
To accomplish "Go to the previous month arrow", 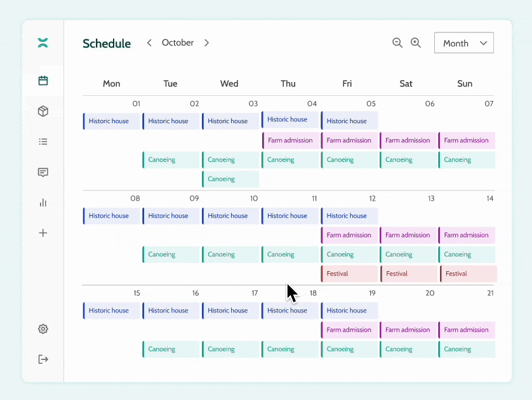I will (x=149, y=43).
